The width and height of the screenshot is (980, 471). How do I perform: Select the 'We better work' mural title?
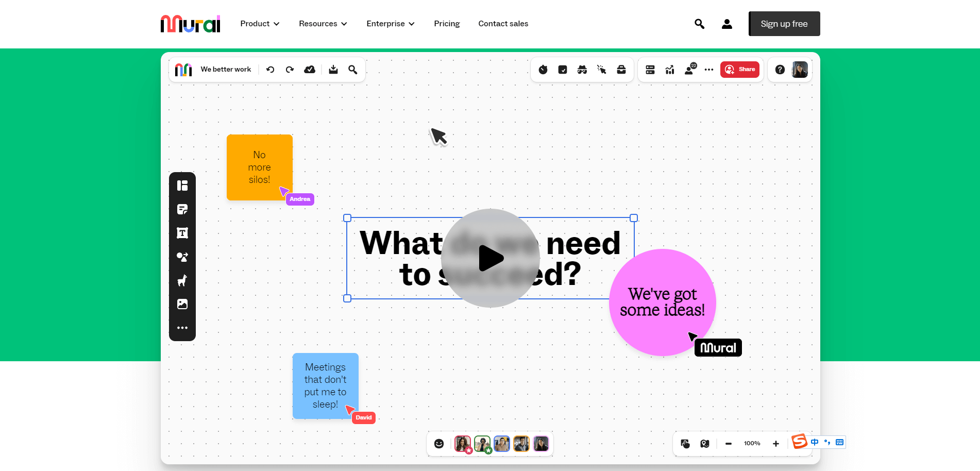tap(226, 70)
